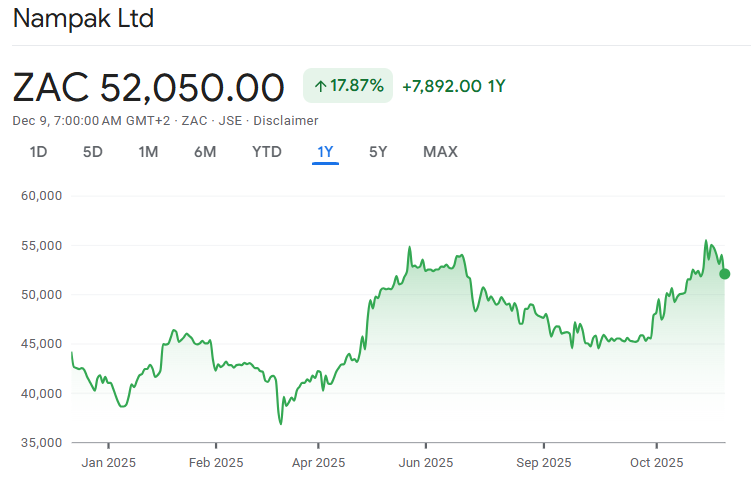
Task: Select the 1D time range tab
Action: [39, 152]
